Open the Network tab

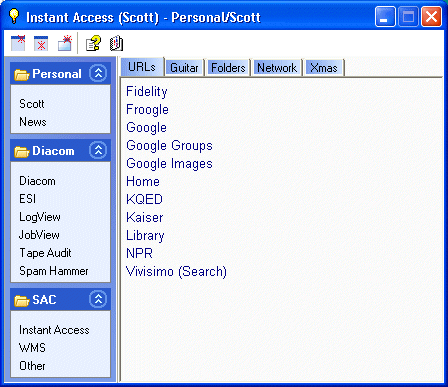click(277, 68)
